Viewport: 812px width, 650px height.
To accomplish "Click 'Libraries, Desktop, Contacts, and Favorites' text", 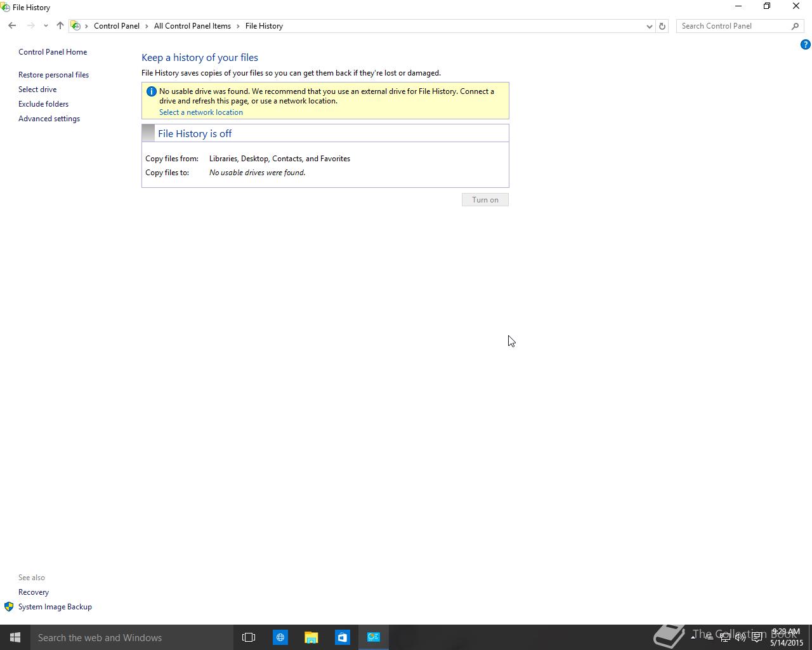I will [x=280, y=159].
